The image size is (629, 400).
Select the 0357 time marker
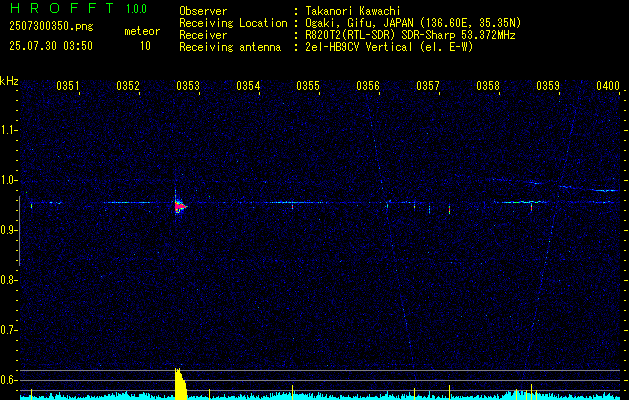coord(428,85)
